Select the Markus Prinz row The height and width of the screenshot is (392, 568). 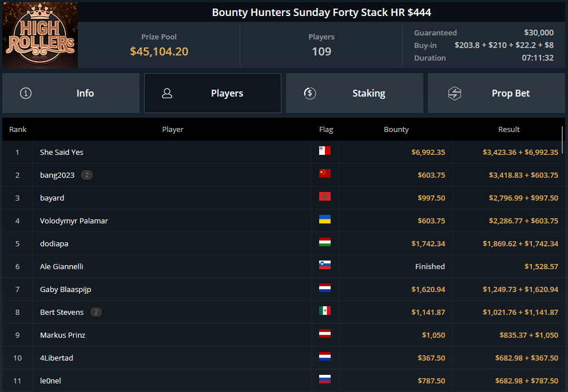tap(284, 335)
